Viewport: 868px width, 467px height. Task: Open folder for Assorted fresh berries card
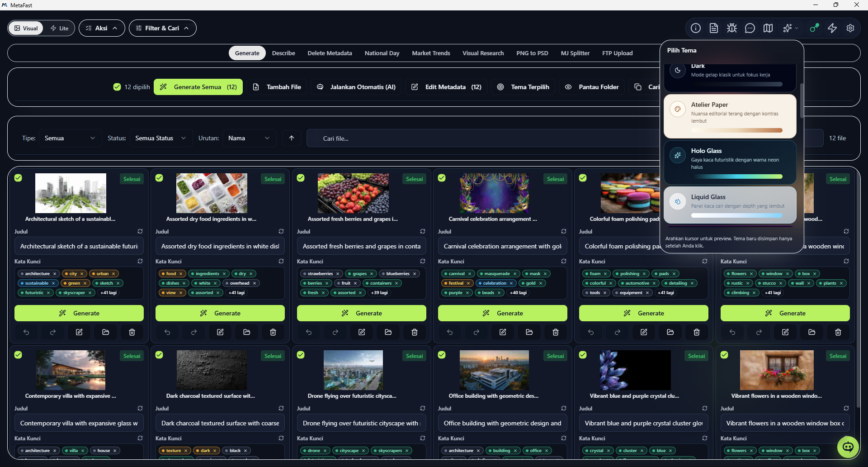pos(388,332)
